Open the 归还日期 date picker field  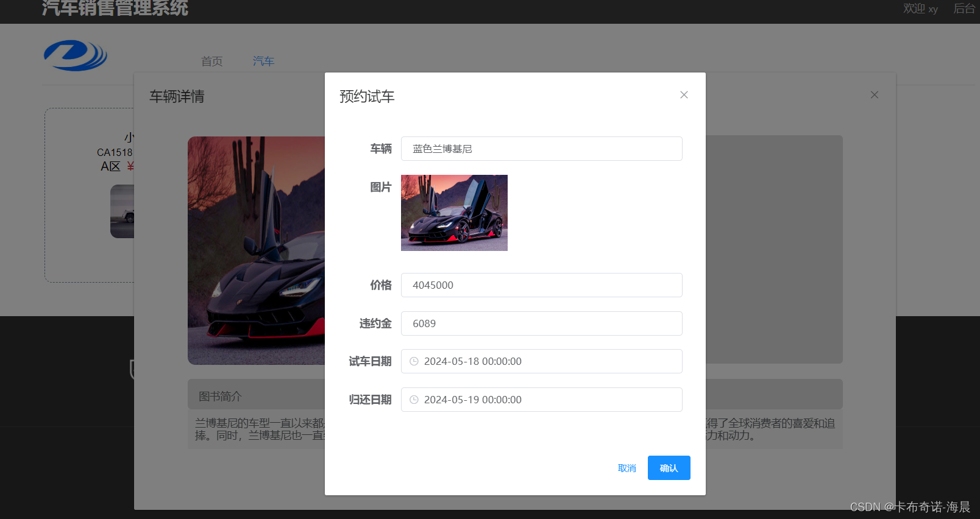tap(541, 400)
